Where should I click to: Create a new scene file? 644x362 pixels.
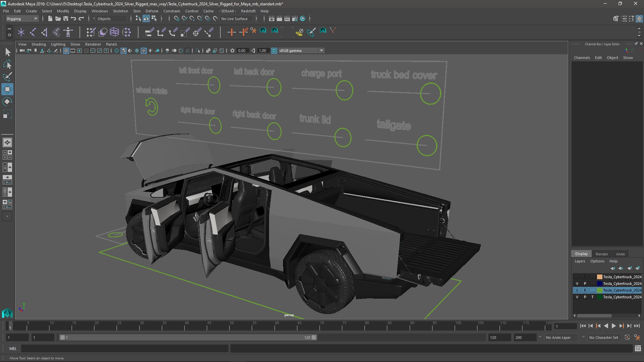coord(50,19)
